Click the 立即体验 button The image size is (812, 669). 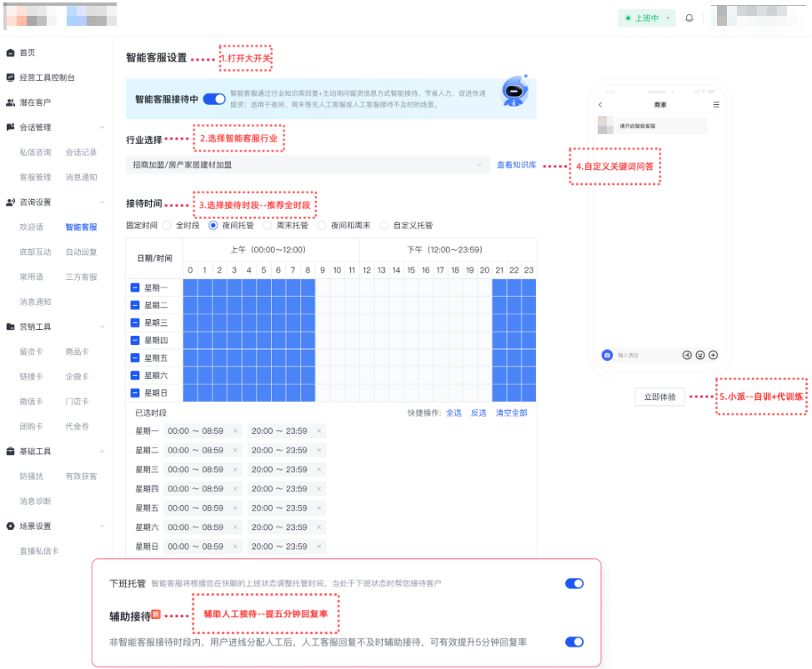point(661,397)
